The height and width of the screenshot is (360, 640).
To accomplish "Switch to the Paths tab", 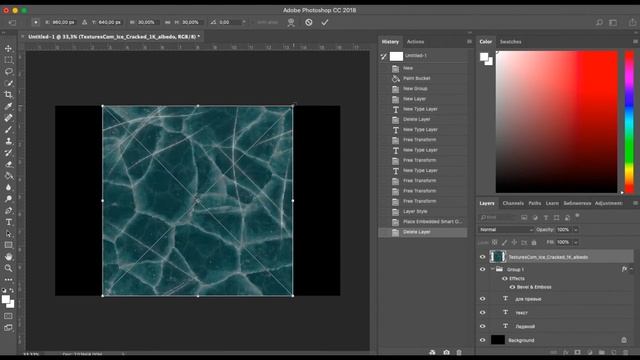I will [534, 203].
